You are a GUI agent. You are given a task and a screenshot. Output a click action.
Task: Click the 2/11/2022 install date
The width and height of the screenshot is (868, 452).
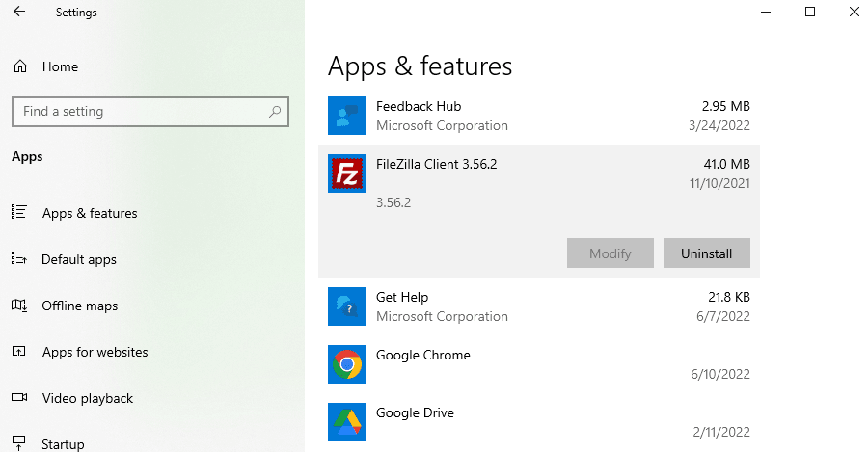click(x=721, y=432)
